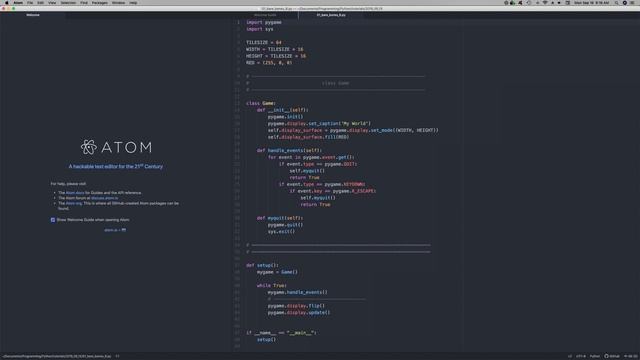Viewport: 640px width, 360px height.
Task: Toggle Show Welcome Guide when opening Atom
Action: 53,220
